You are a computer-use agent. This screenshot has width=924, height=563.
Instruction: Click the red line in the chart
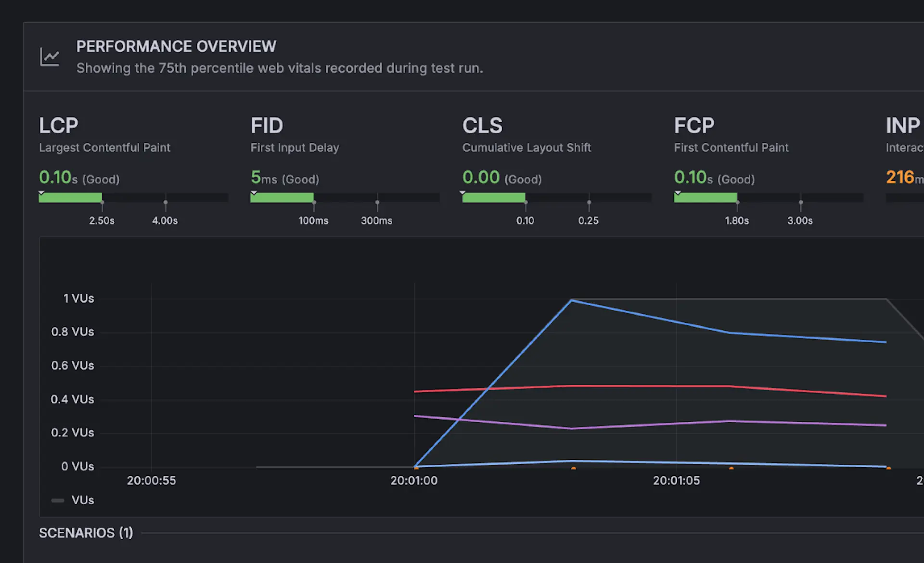650,386
